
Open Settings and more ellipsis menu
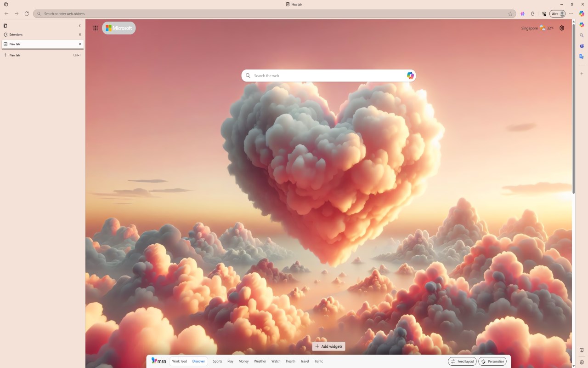coord(571,14)
